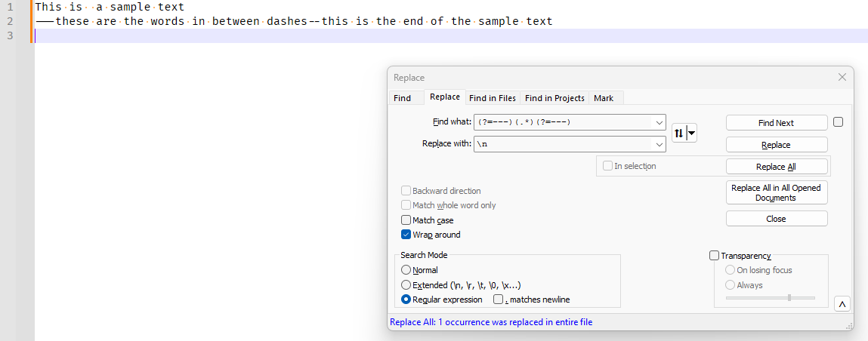
Task: Toggle the Transparency checkbox
Action: coord(715,256)
